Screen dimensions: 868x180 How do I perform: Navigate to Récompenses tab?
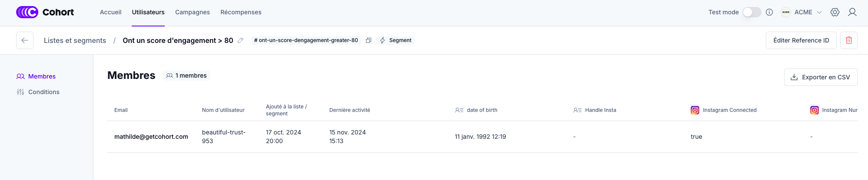(x=241, y=12)
